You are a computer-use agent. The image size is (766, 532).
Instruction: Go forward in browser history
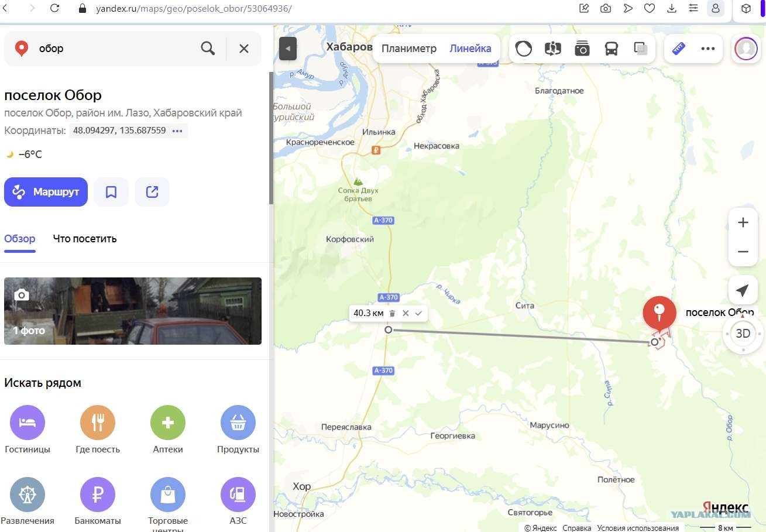point(32,8)
